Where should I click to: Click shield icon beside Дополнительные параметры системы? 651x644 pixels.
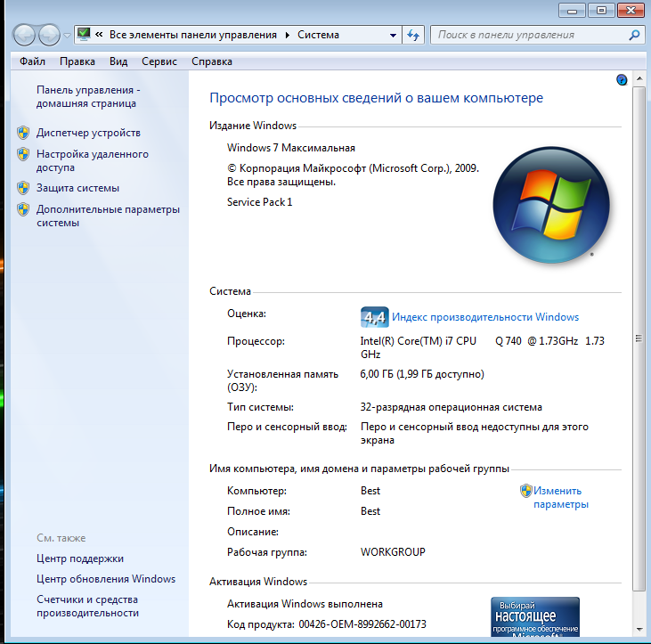coord(23,209)
